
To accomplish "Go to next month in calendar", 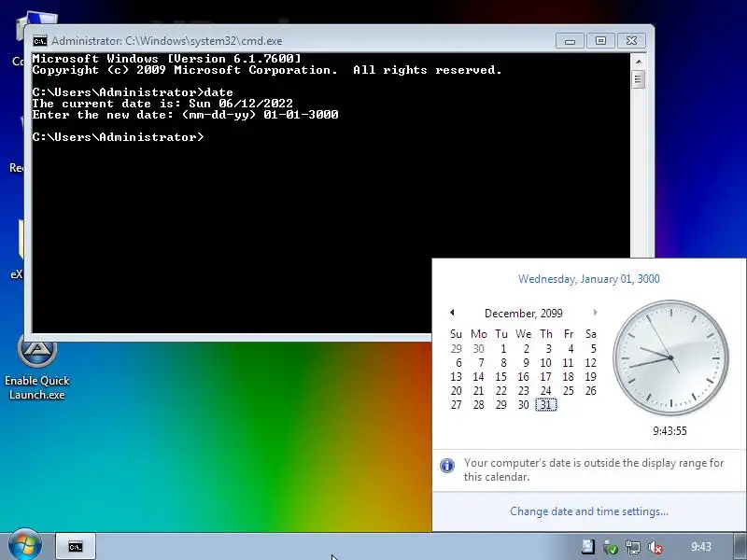I will [595, 313].
